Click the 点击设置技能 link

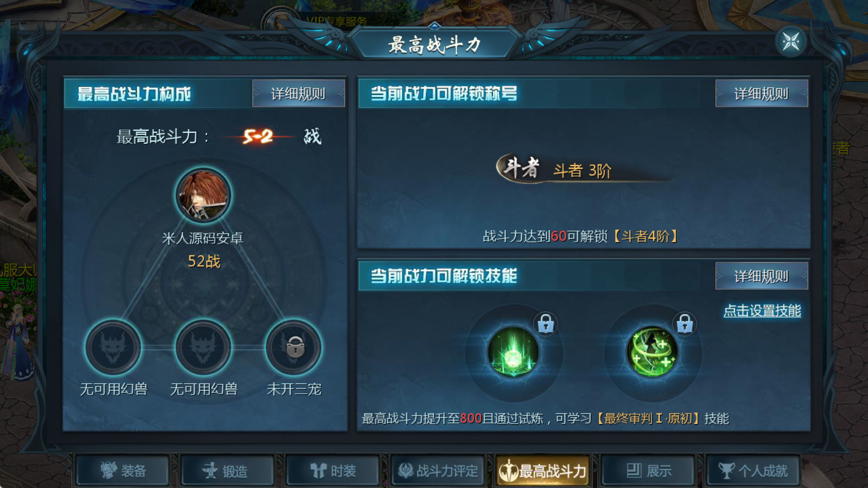click(x=762, y=310)
